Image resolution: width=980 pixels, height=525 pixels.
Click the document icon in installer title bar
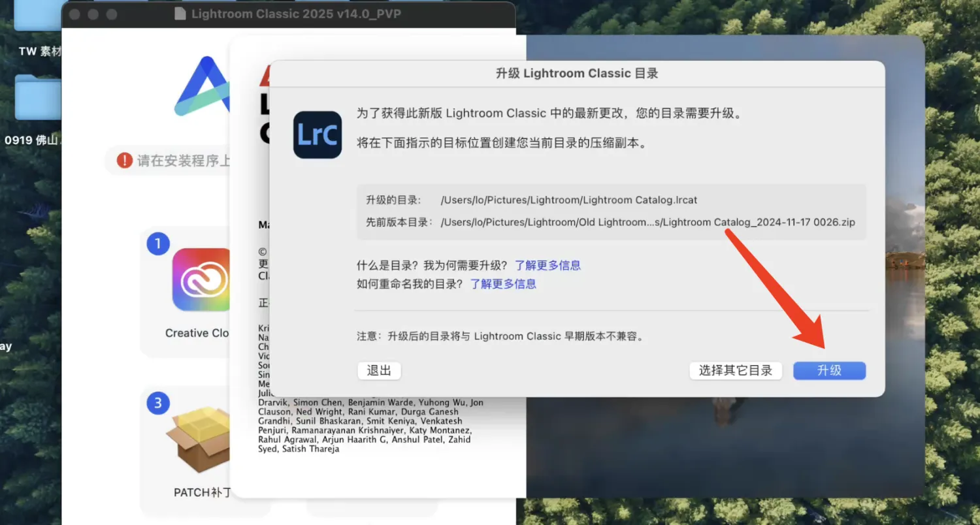tap(180, 14)
